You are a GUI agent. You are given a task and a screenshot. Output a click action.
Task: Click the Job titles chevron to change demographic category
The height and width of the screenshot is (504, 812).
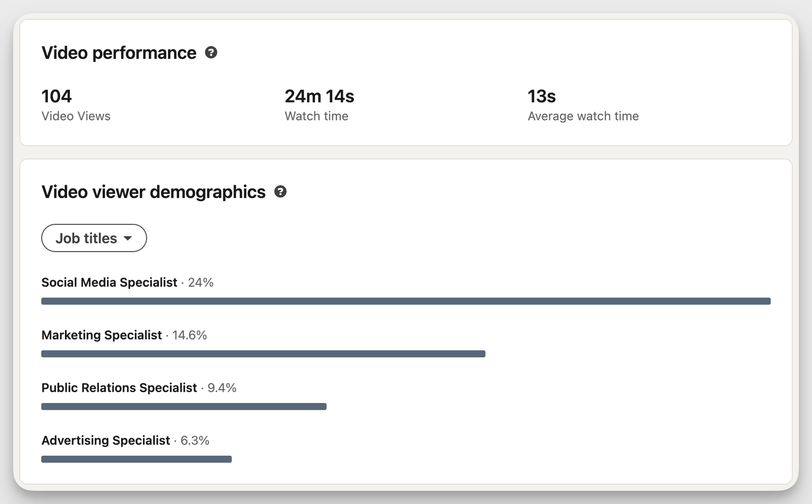pyautogui.click(x=129, y=238)
